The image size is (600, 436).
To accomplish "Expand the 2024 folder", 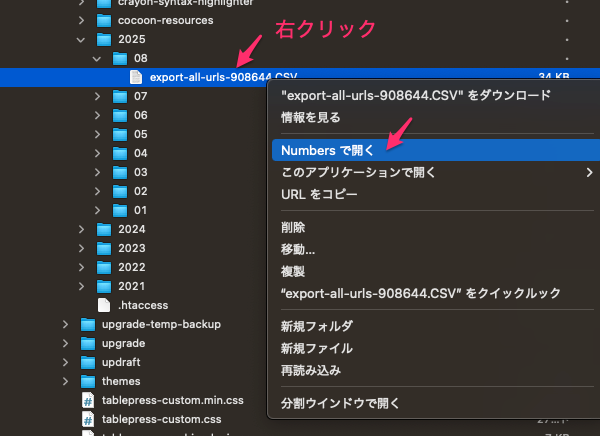I will pos(81,229).
